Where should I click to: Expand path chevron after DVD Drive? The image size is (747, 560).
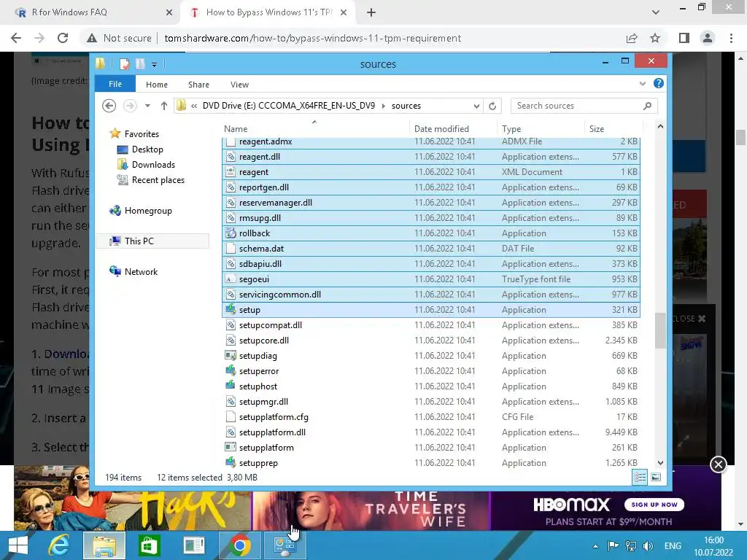[x=384, y=106]
